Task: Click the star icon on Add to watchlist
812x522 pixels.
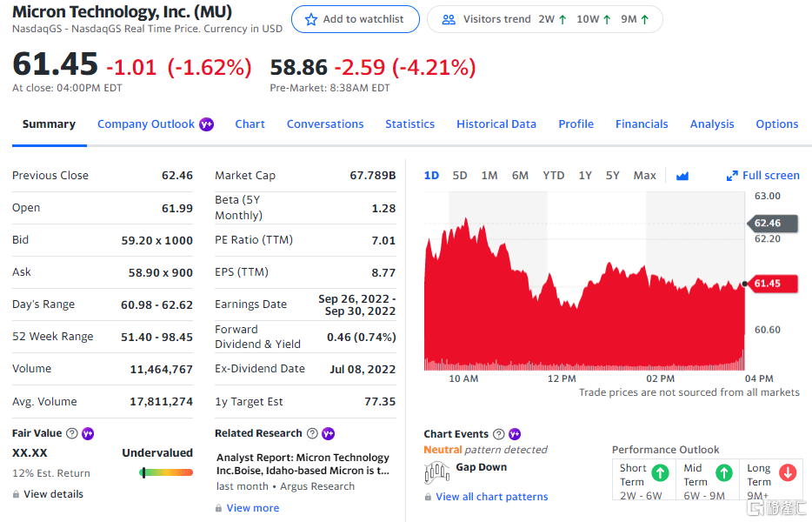Action: (x=310, y=20)
